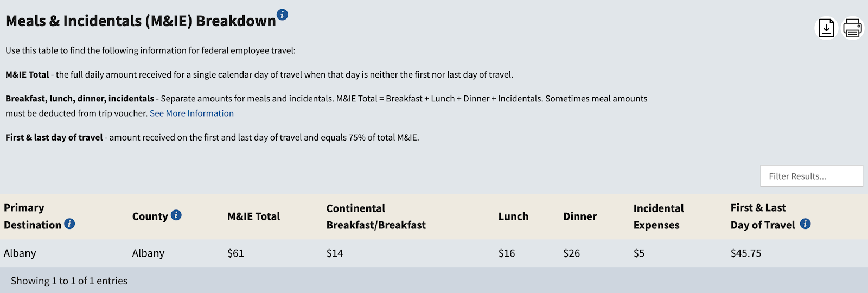Select the $61 M&IE Total cell
This screenshot has width=868, height=293.
click(235, 253)
